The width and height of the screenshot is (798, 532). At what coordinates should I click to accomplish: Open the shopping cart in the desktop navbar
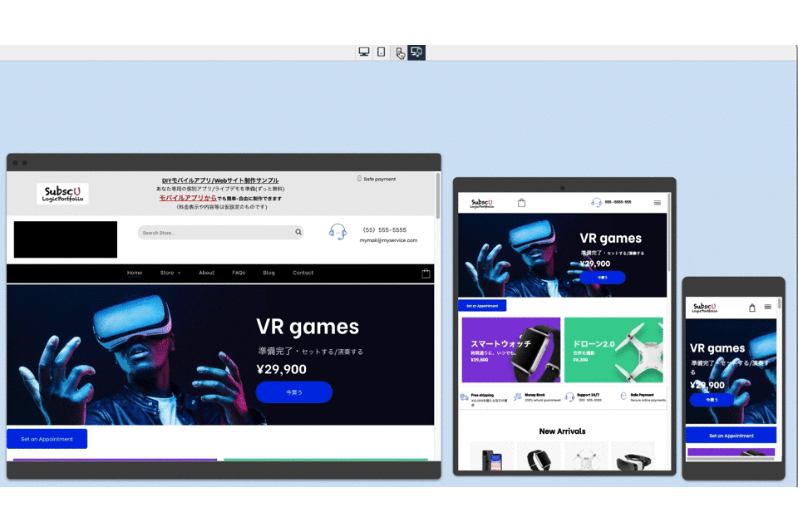[426, 273]
